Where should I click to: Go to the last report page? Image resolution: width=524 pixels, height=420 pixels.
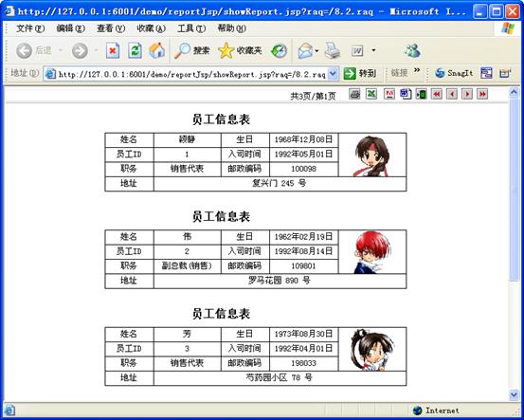tap(482, 94)
